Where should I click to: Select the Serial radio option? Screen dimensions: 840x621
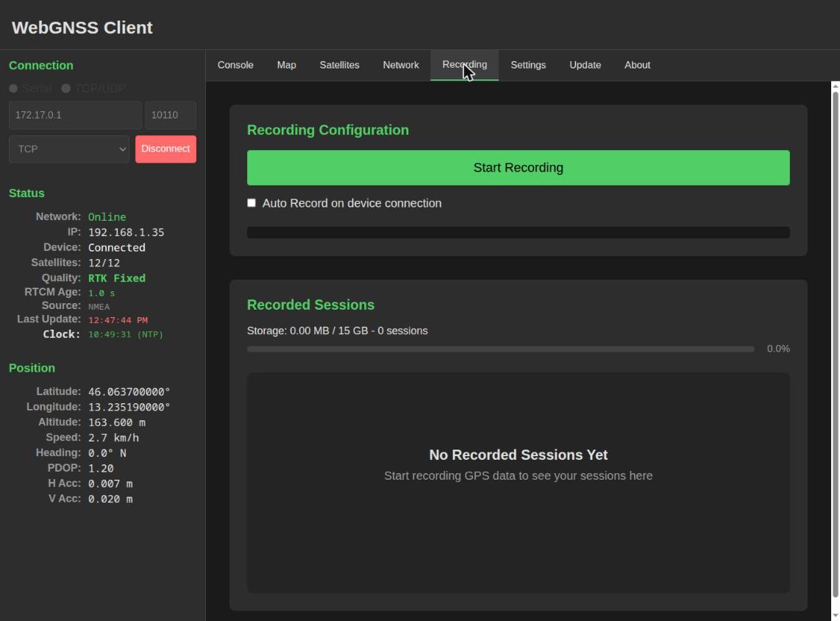pos(13,88)
